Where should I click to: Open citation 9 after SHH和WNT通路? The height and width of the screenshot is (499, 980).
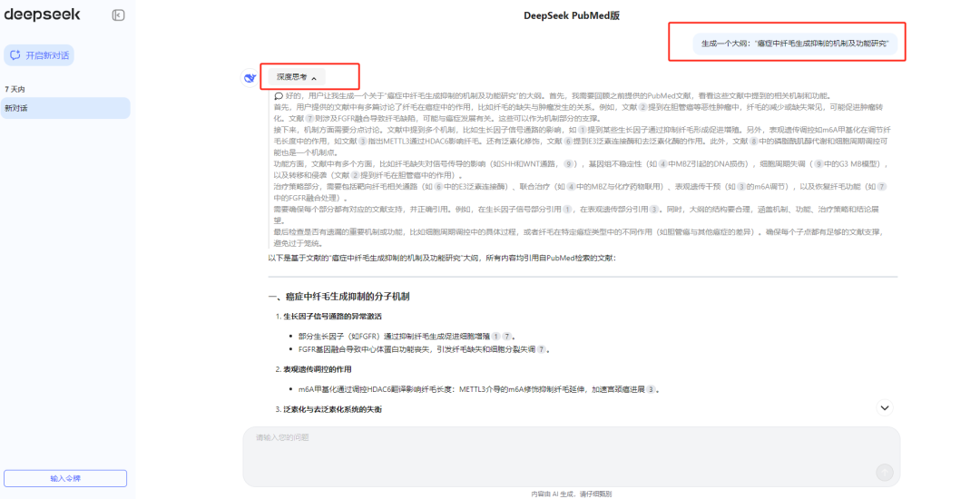click(x=568, y=164)
